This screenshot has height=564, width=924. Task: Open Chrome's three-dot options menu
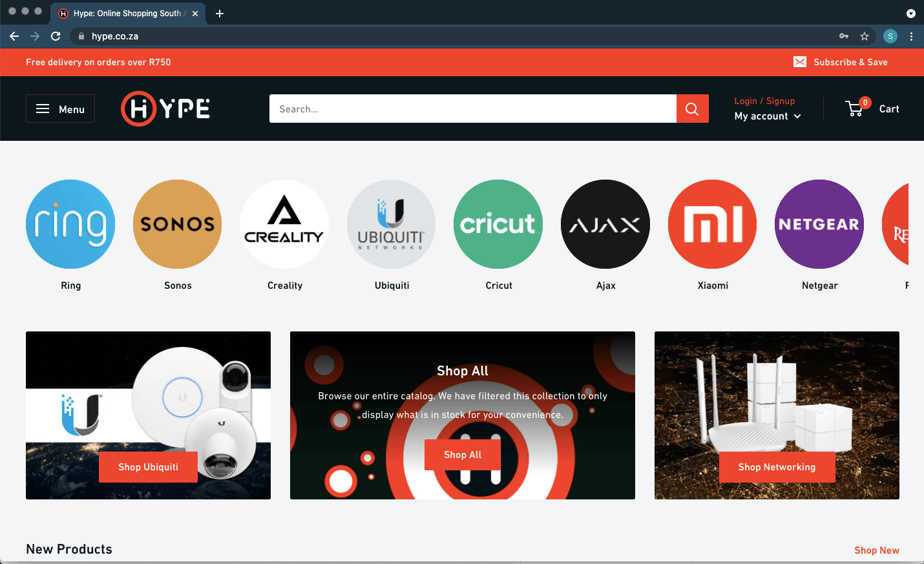pos(911,36)
